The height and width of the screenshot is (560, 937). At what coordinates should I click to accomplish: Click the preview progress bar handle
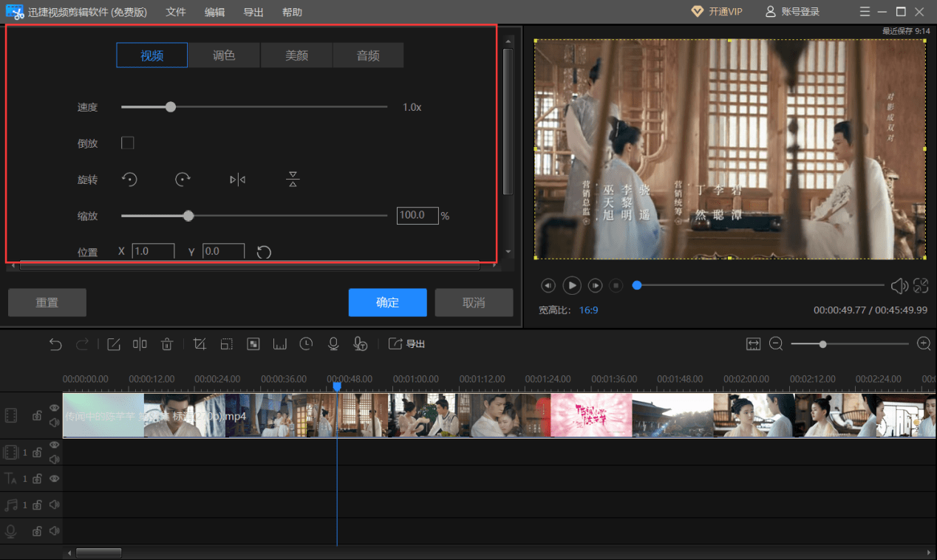pyautogui.click(x=637, y=285)
